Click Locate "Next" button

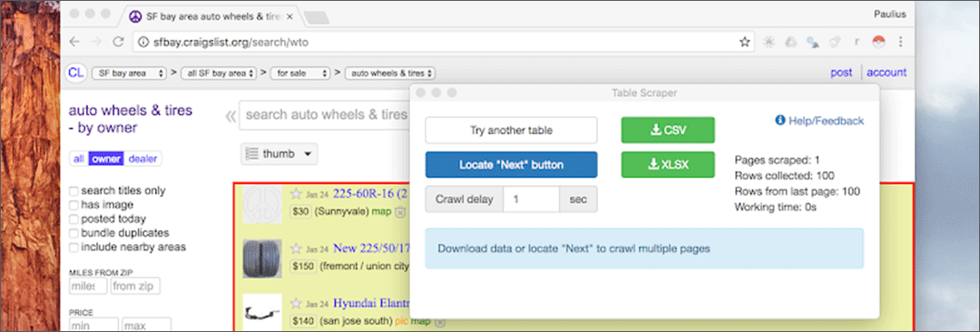click(x=511, y=165)
